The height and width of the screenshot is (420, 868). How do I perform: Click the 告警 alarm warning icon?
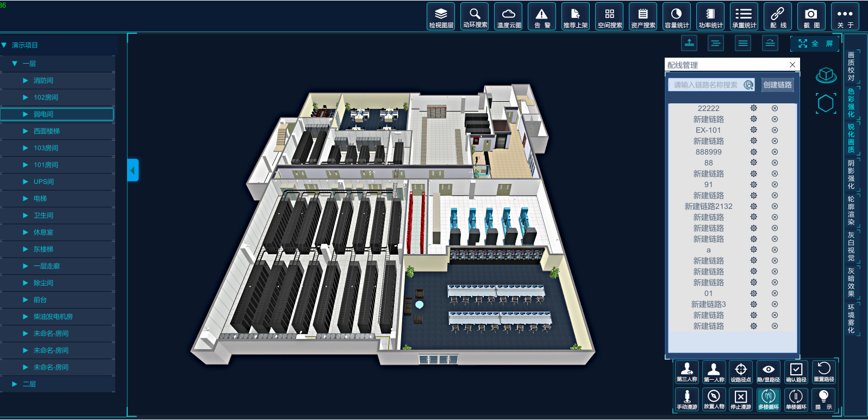coord(542,17)
